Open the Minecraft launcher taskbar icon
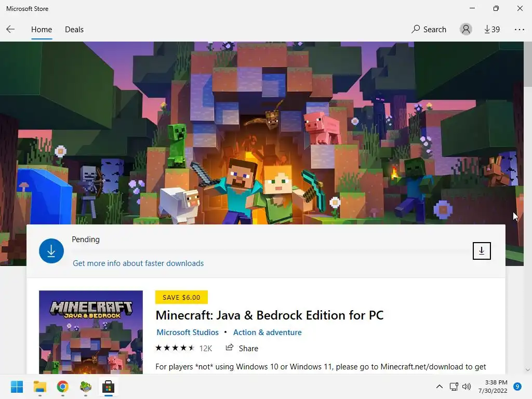The width and height of the screenshot is (532, 399). point(86,387)
